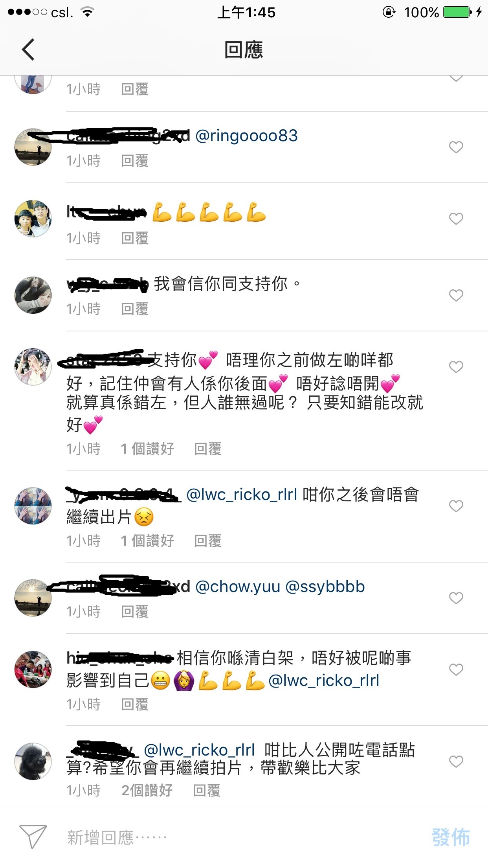Image resolution: width=488 pixels, height=868 pixels.
Task: Tap the back arrow in the header
Action: 28,50
